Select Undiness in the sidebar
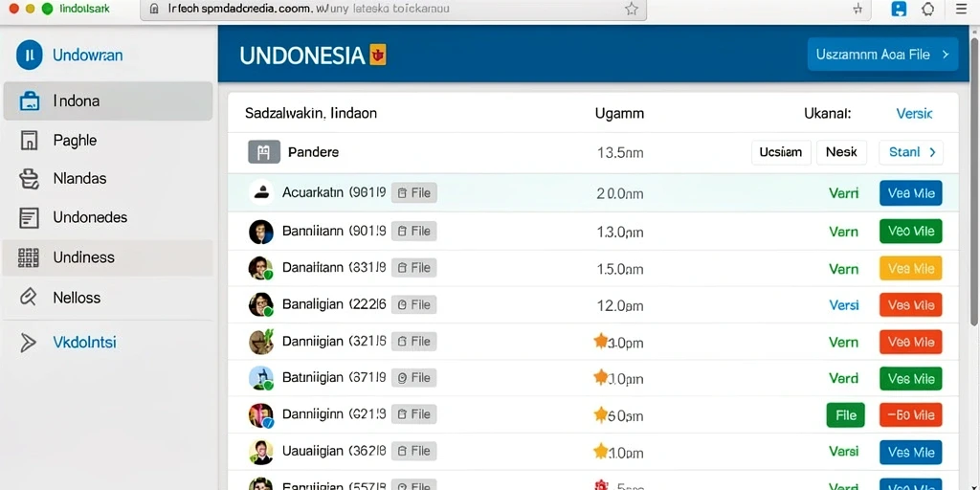This screenshot has width=980, height=490. click(107, 257)
